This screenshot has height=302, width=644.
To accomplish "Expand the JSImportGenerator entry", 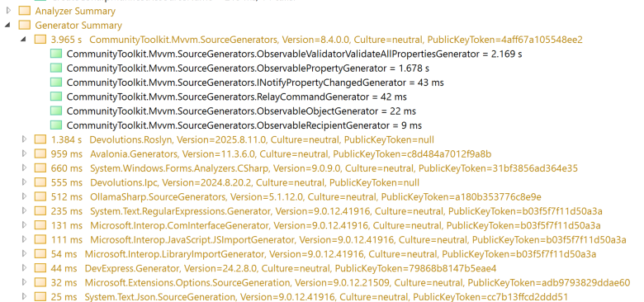I will click(24, 239).
